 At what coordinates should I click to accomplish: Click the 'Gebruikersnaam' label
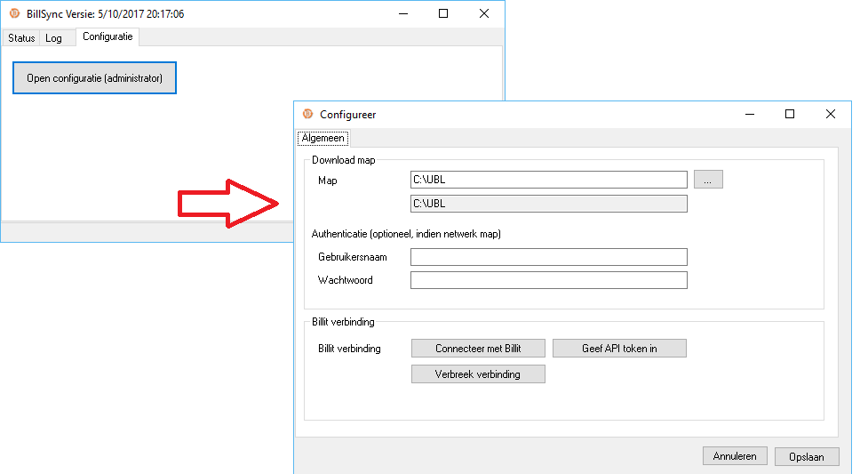(353, 257)
